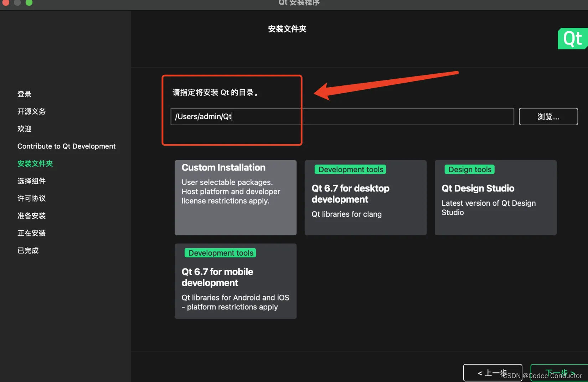Select 选择组件 step in sidebar

(x=31, y=181)
